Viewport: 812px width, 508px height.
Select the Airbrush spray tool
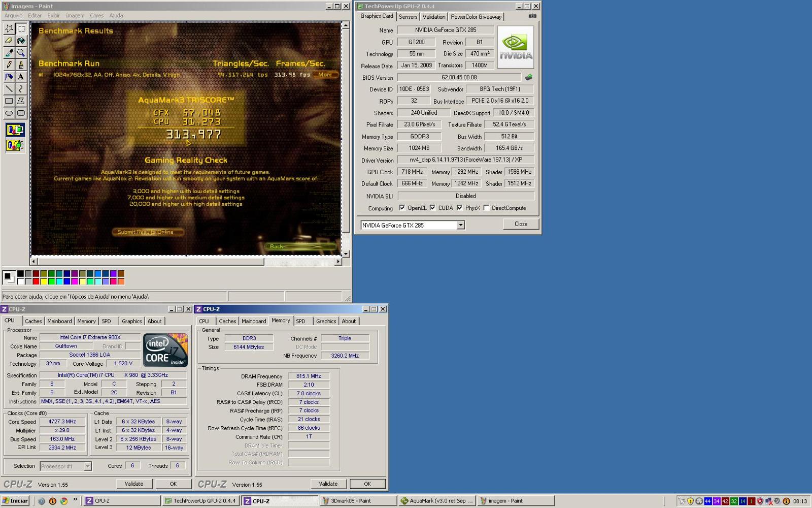click(x=9, y=77)
